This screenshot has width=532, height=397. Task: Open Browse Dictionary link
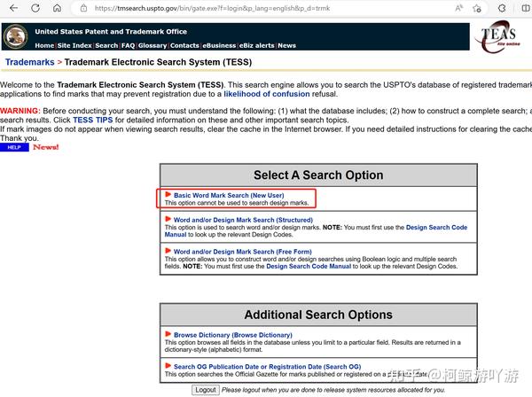(x=233, y=335)
